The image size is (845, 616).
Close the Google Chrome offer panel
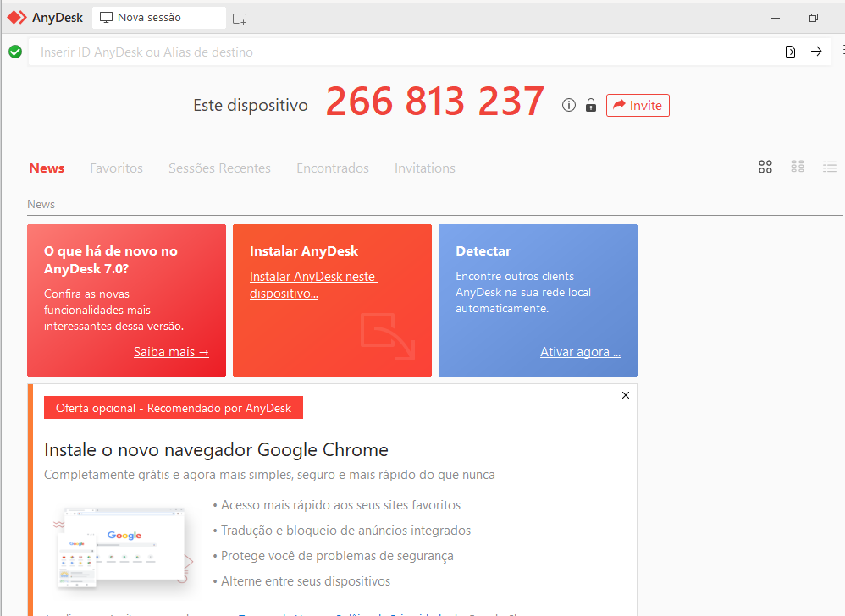click(626, 395)
